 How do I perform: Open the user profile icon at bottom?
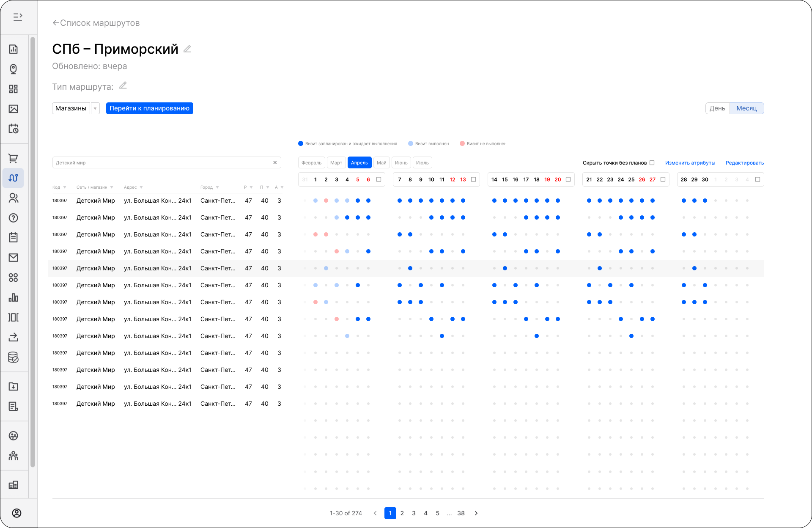click(16, 513)
